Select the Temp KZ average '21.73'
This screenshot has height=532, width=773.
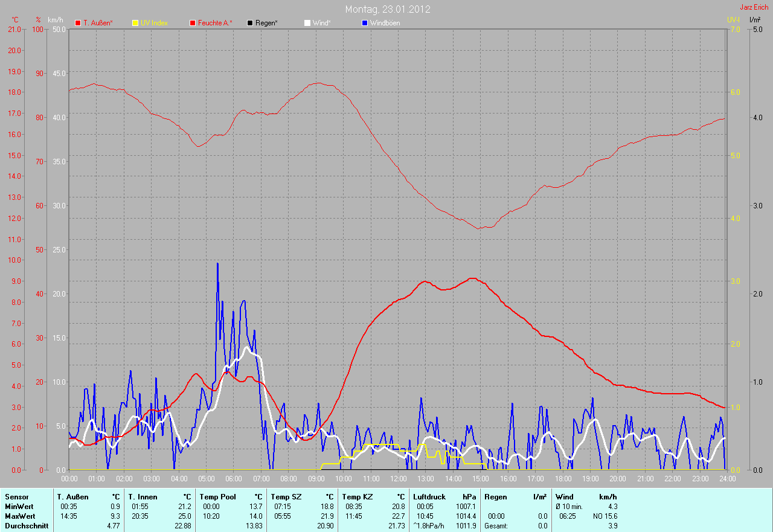pyautogui.click(x=396, y=526)
